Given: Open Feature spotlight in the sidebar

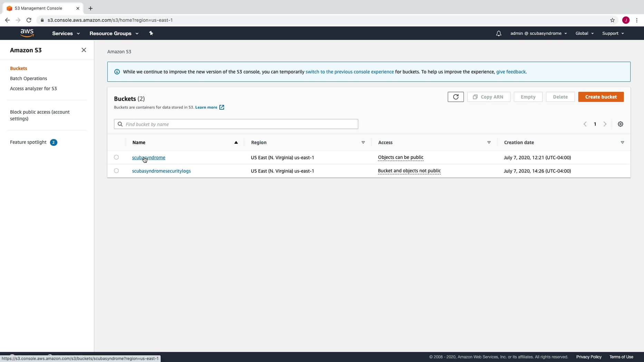Looking at the screenshot, I should tap(28, 142).
